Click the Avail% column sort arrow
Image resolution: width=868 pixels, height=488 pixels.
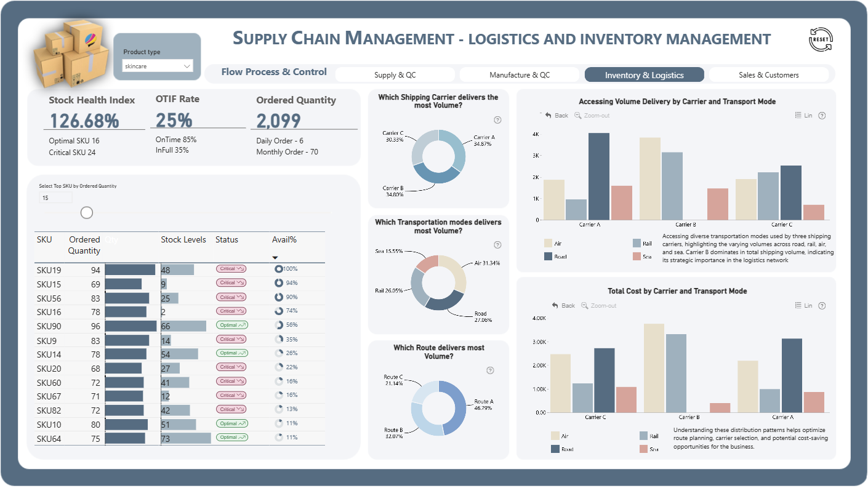pyautogui.click(x=275, y=257)
